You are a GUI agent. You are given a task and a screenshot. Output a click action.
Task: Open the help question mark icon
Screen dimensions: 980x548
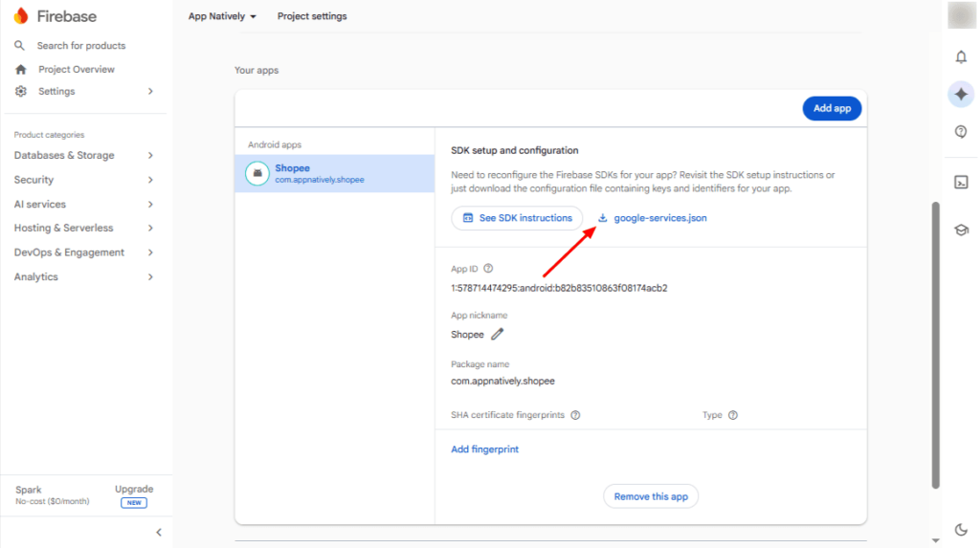coord(961,132)
